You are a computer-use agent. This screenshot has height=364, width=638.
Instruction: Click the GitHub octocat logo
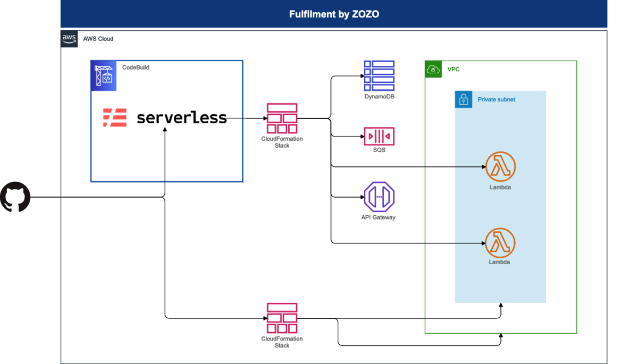click(15, 197)
